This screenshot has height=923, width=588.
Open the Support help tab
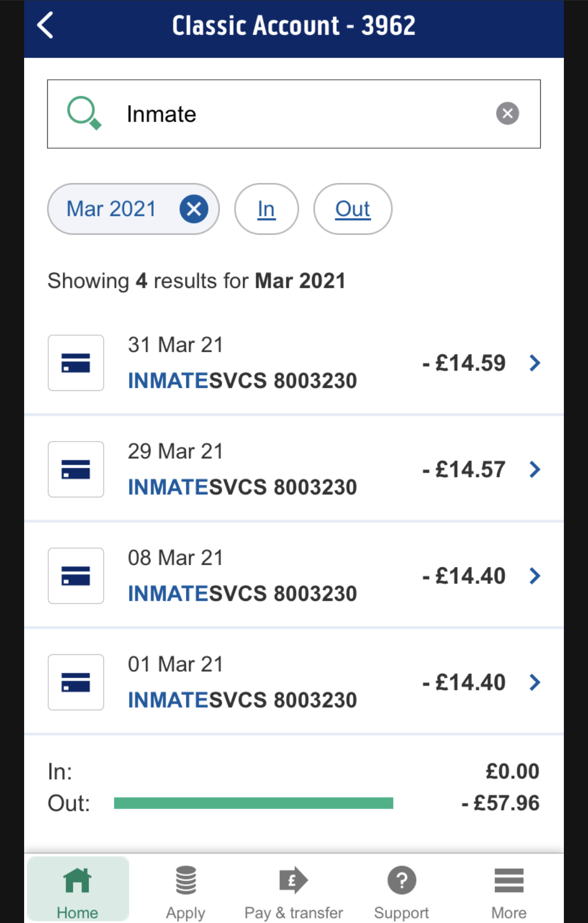(402, 890)
